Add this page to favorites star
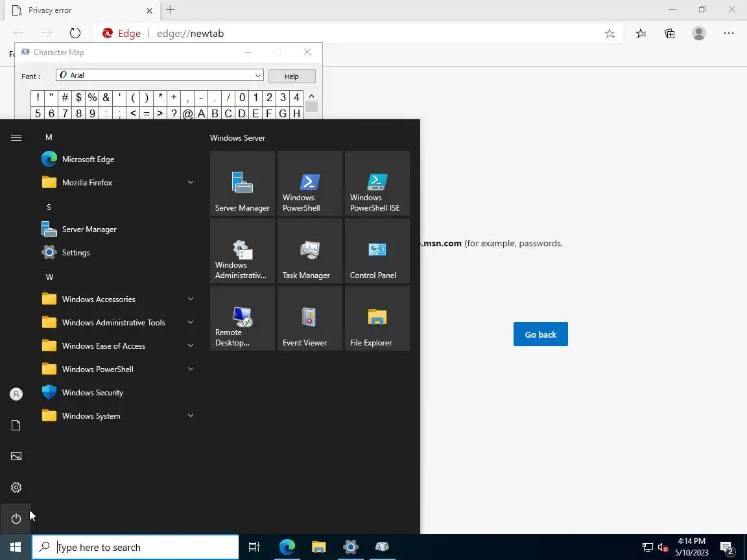This screenshot has width=747, height=560. 610,33
